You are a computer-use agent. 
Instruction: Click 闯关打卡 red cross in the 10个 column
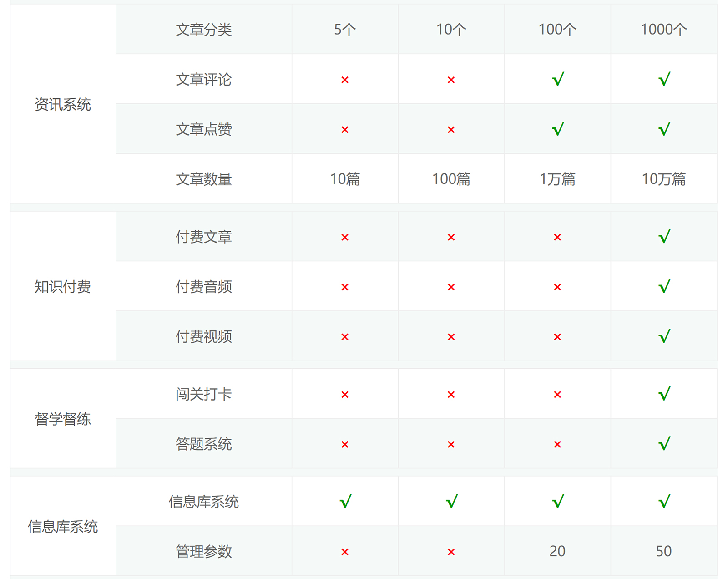click(451, 395)
